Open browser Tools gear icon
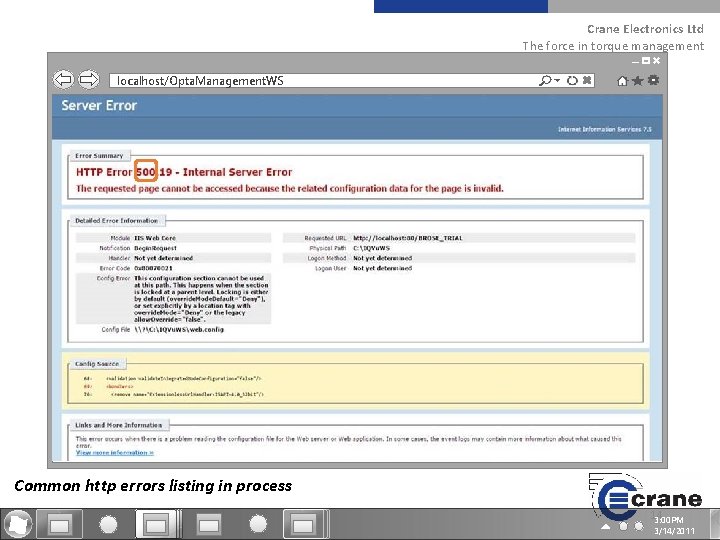This screenshot has height=540, width=720. (653, 80)
